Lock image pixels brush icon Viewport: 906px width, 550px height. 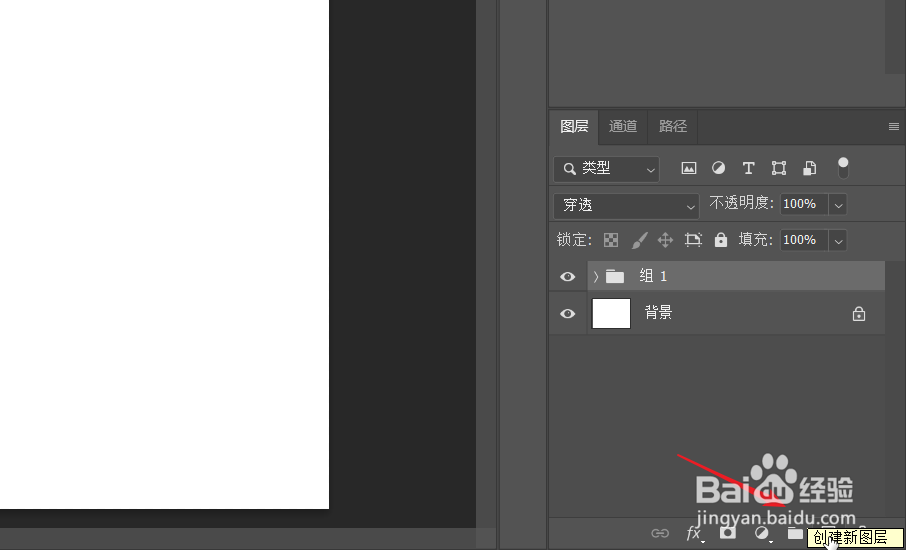pos(638,240)
